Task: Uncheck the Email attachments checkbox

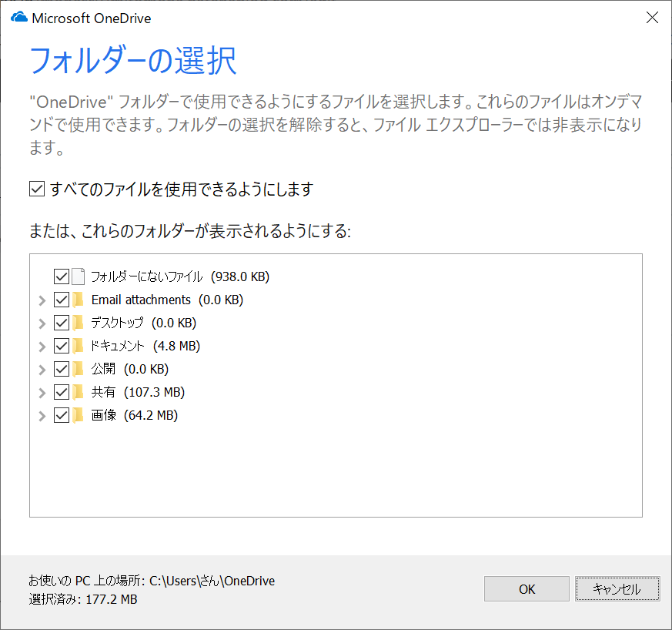Action: 62,300
